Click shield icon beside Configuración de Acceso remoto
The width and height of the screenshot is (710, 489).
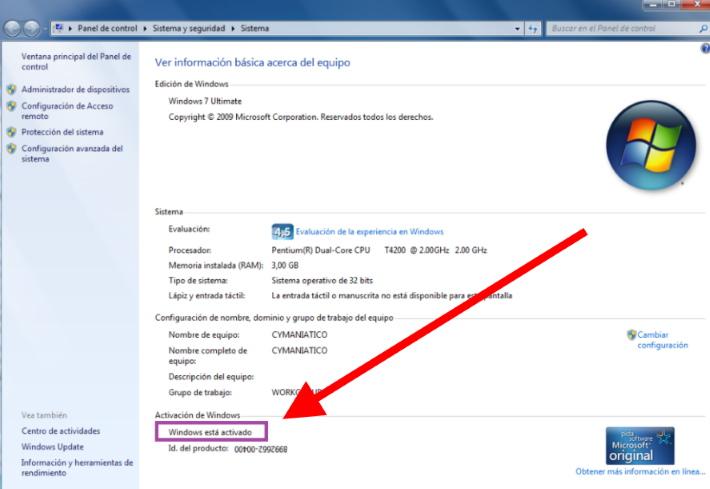[x=12, y=106]
